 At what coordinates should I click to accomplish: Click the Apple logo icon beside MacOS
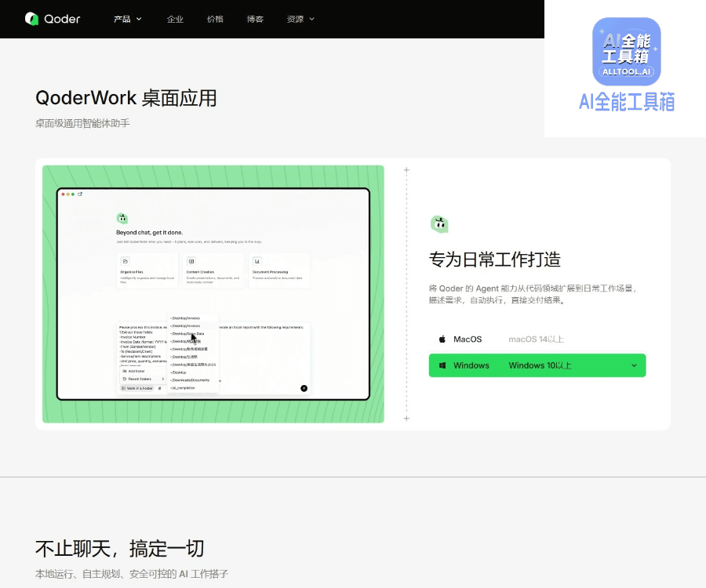coord(442,339)
